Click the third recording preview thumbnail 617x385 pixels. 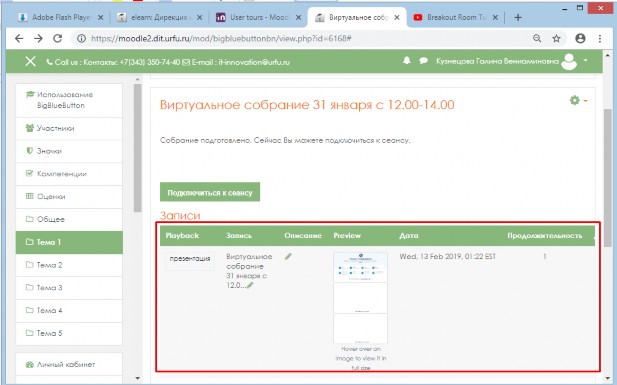[360, 329]
